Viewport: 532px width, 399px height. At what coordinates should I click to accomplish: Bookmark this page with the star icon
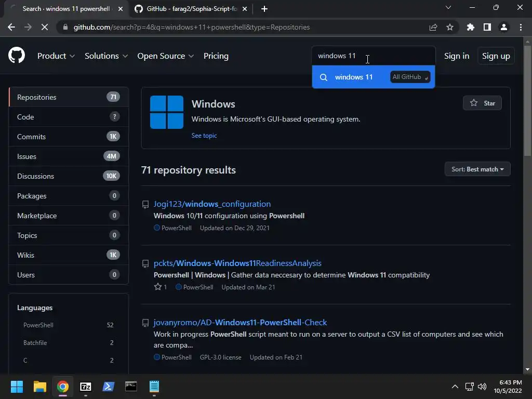(x=449, y=27)
